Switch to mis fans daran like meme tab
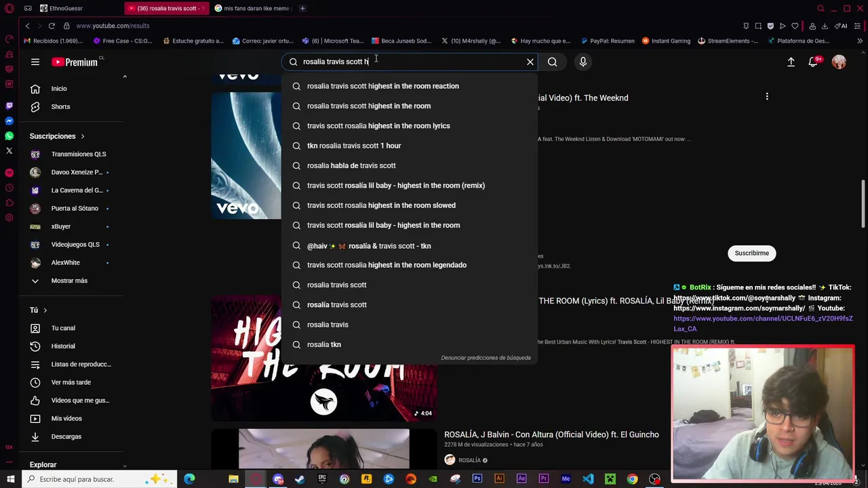Screen dimensions: 868x488 click(252, 8)
